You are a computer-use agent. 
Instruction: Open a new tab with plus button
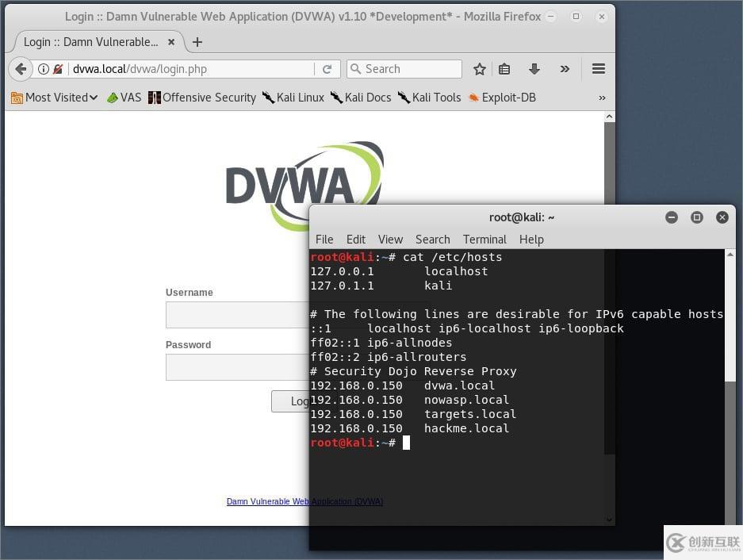tap(197, 42)
